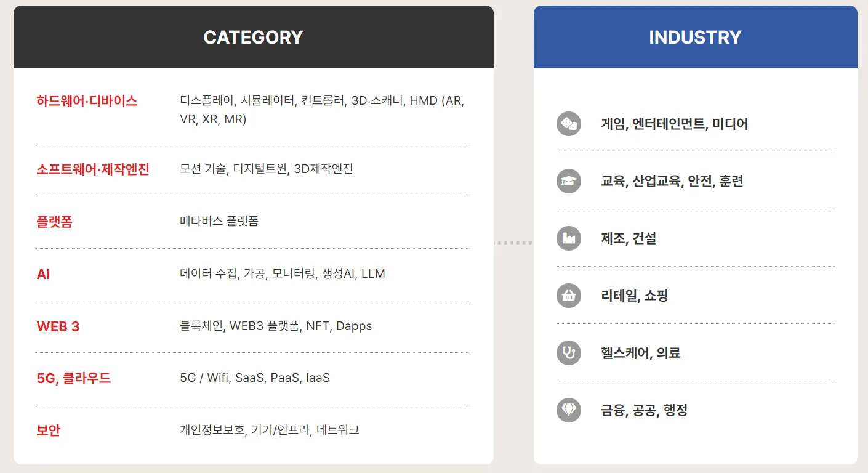Click the factory icon for manufacturing
This screenshot has width=868, height=473.
(568, 238)
